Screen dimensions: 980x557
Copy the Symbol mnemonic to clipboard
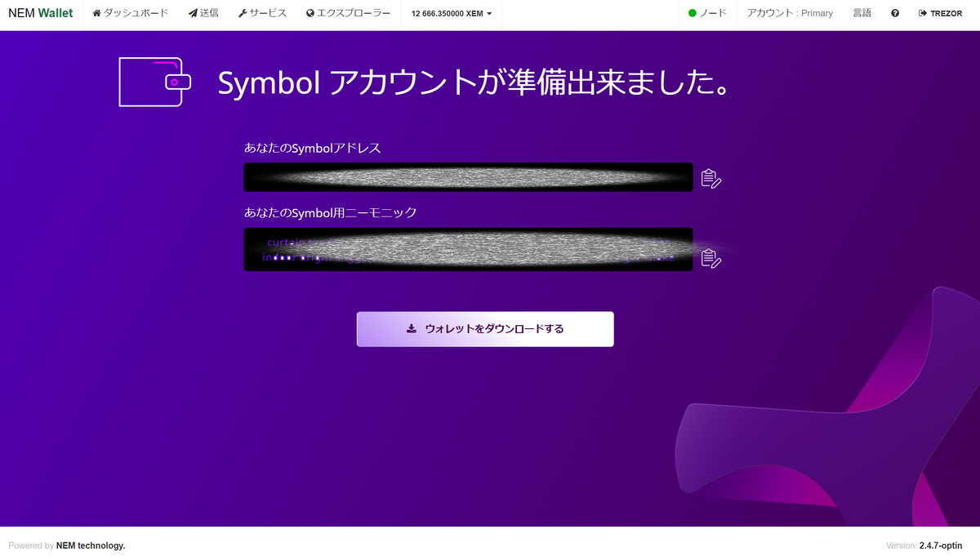click(711, 258)
